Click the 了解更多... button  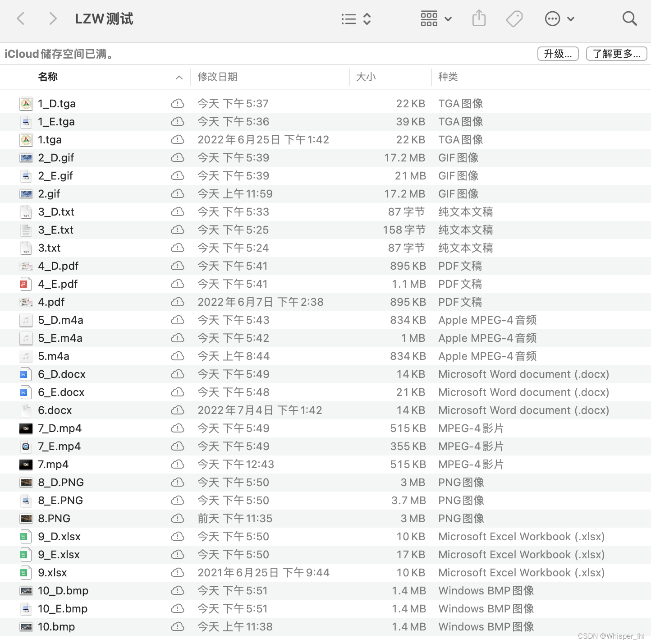click(x=617, y=54)
